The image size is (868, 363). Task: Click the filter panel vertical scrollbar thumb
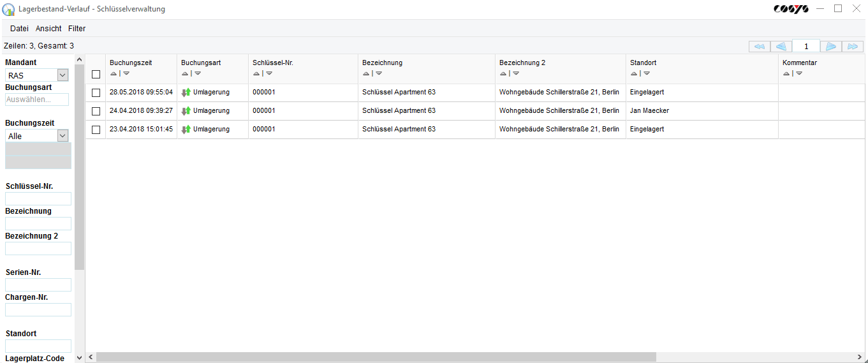[79, 167]
